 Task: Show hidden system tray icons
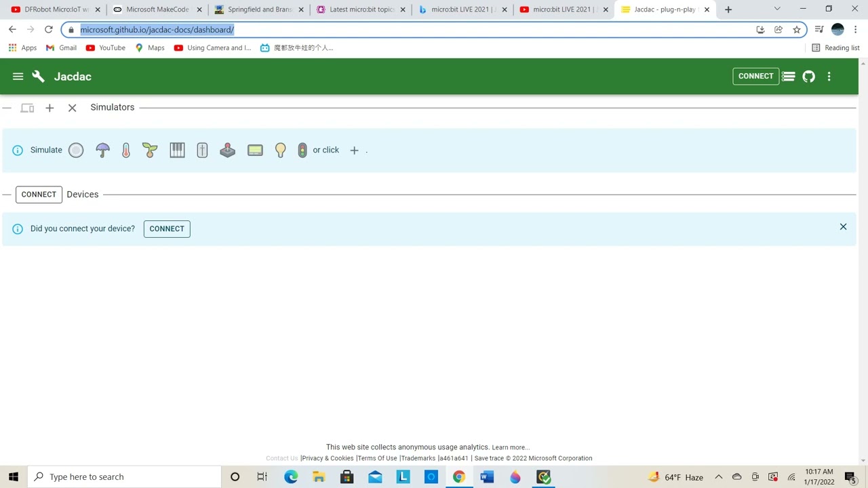[719, 477]
